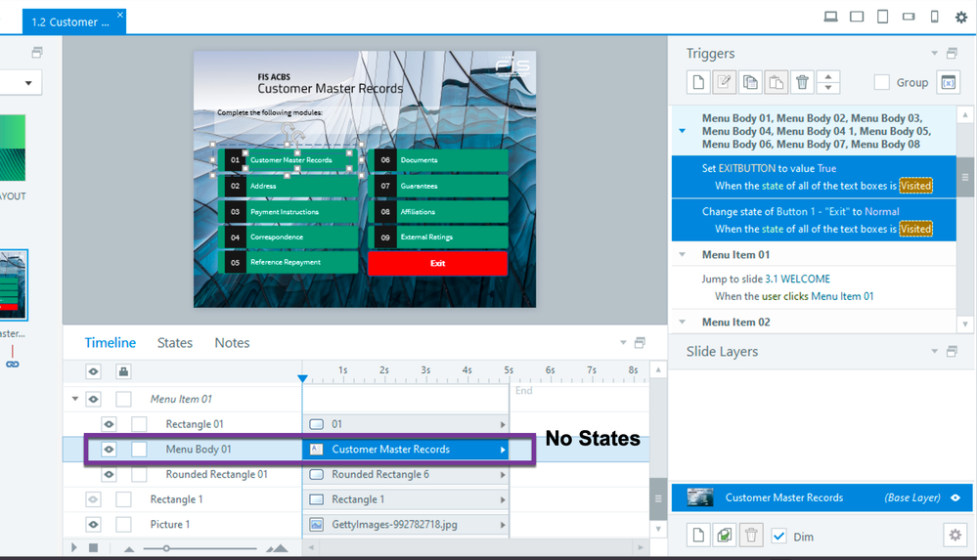
Task: Adjust the timeline zoom slider
Action: coord(166,549)
